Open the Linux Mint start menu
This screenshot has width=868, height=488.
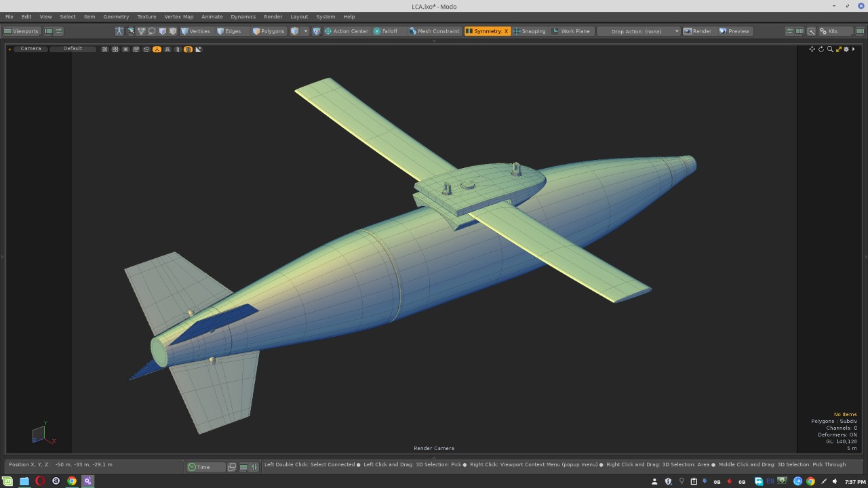8,481
